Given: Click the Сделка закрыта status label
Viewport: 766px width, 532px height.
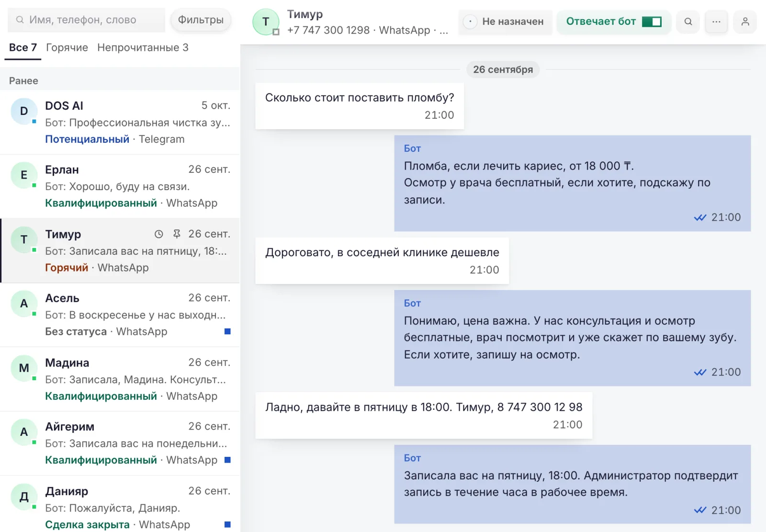Looking at the screenshot, I should click(x=87, y=524).
